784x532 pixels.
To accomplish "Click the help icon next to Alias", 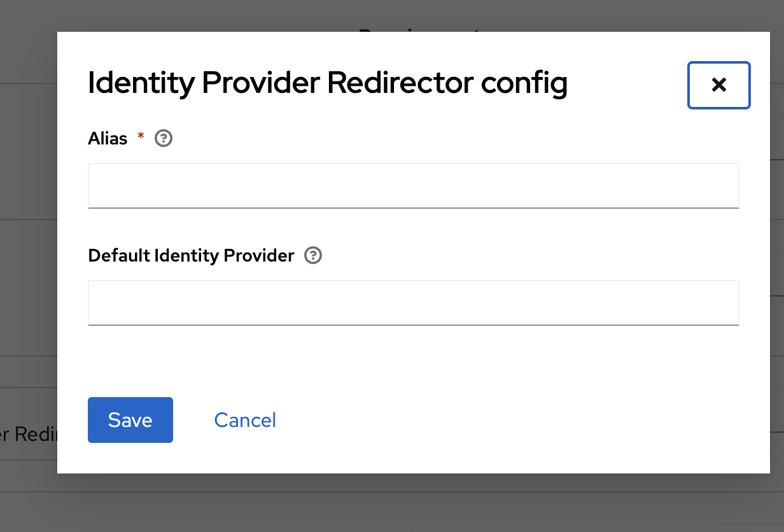I will (164, 138).
